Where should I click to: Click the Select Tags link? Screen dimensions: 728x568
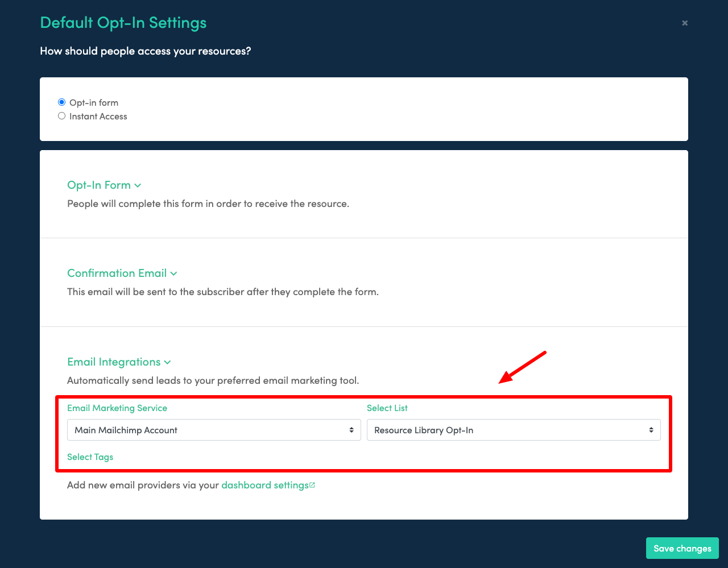tap(90, 457)
